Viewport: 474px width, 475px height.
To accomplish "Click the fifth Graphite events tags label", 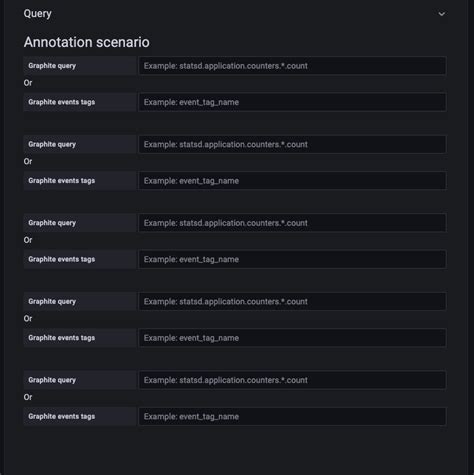I will coord(62,416).
